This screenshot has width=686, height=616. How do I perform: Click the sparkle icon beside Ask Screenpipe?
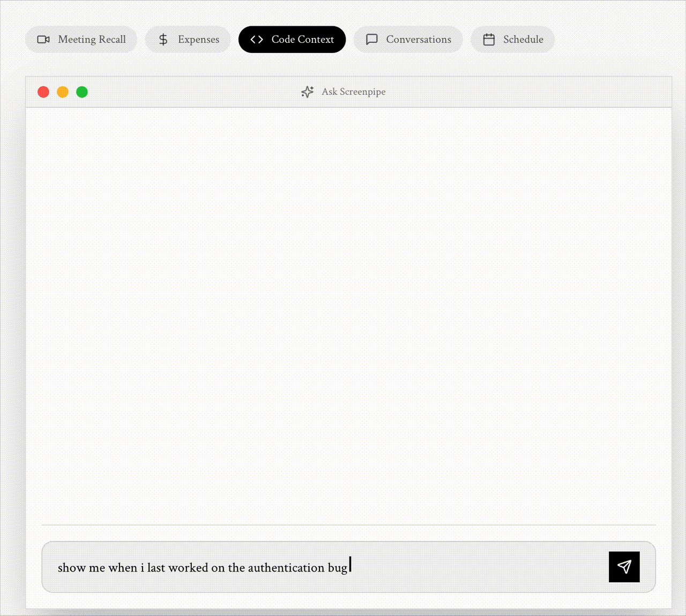(307, 92)
